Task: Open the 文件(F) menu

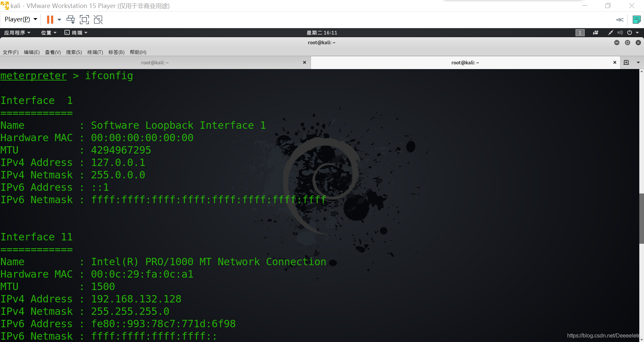Action: pos(11,52)
